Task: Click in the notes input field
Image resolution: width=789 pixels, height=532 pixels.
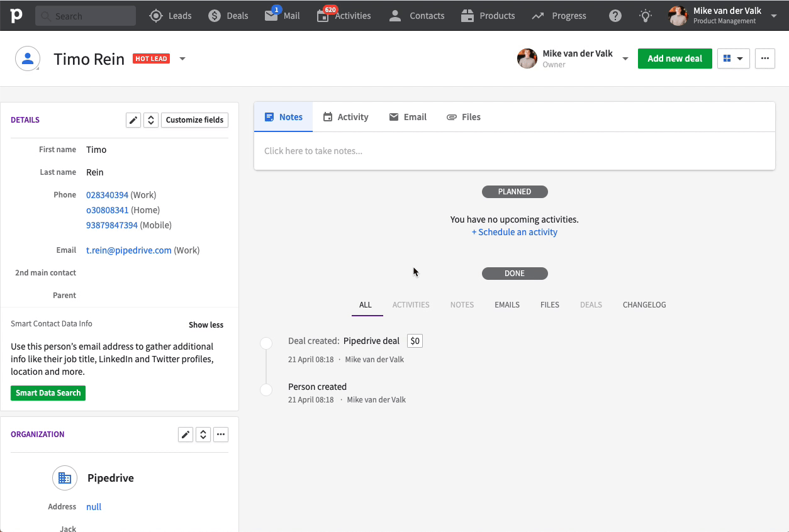Action: click(513, 151)
